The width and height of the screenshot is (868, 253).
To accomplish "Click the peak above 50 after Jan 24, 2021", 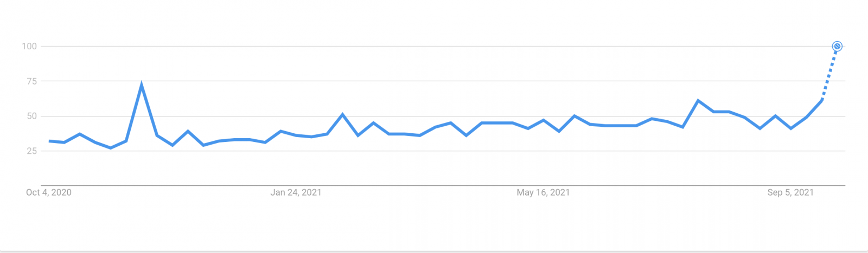I will point(342,114).
